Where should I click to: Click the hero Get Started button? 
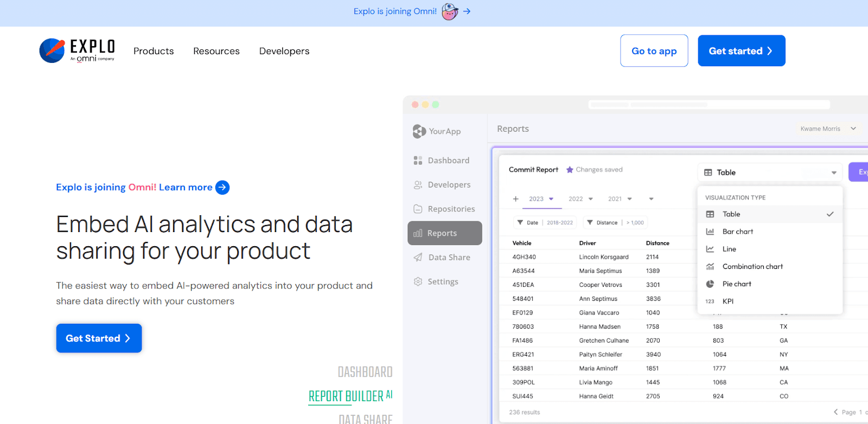(x=99, y=338)
